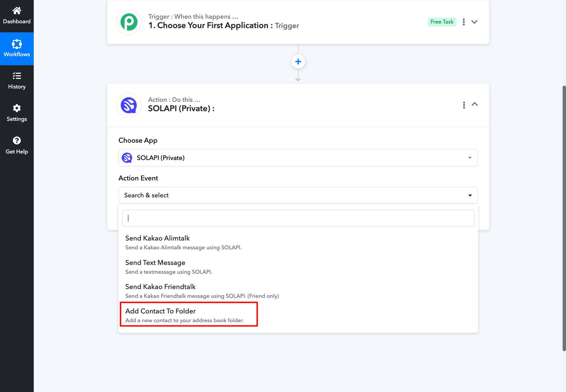This screenshot has width=566, height=392.
Task: Open the History list icon
Action: 17,76
